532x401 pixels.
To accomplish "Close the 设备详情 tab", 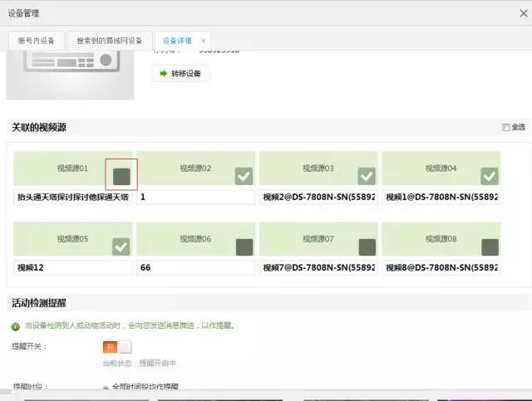I will coord(204,41).
